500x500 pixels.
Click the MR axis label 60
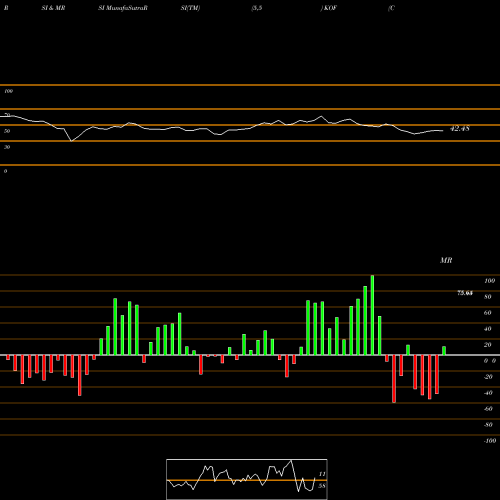click(488, 313)
